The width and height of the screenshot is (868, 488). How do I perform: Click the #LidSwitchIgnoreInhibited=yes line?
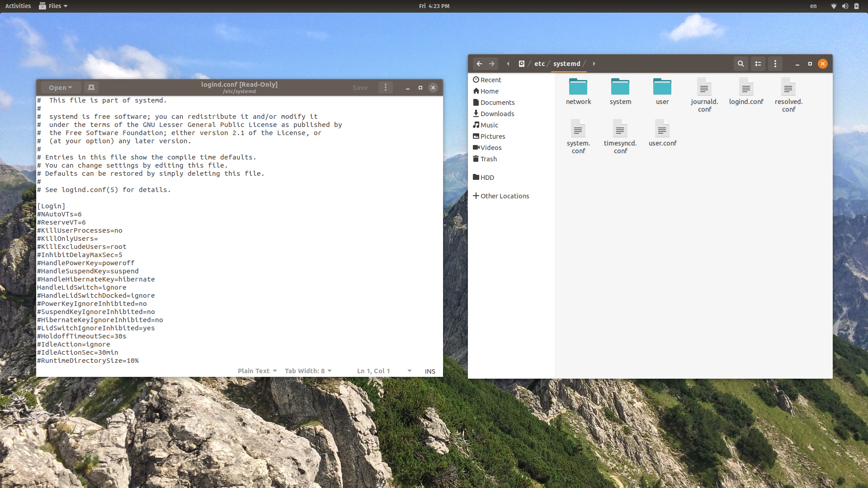(x=96, y=328)
